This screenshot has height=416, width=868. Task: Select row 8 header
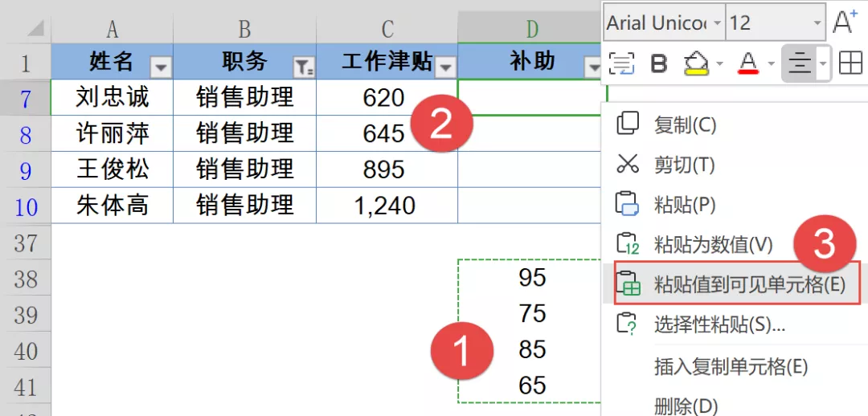point(26,134)
